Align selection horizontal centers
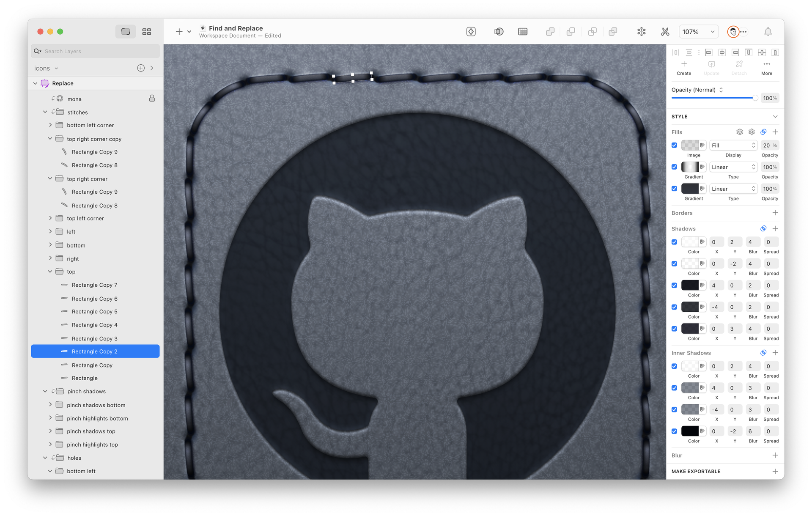 [x=722, y=52]
